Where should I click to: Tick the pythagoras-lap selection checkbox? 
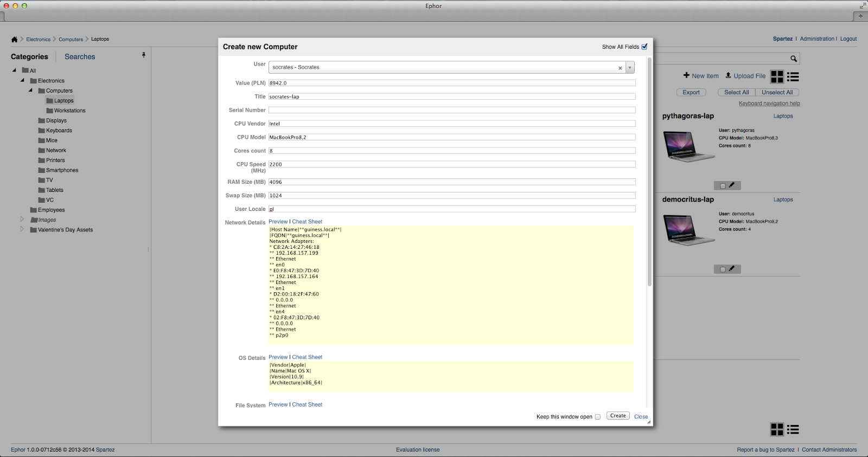click(x=723, y=186)
